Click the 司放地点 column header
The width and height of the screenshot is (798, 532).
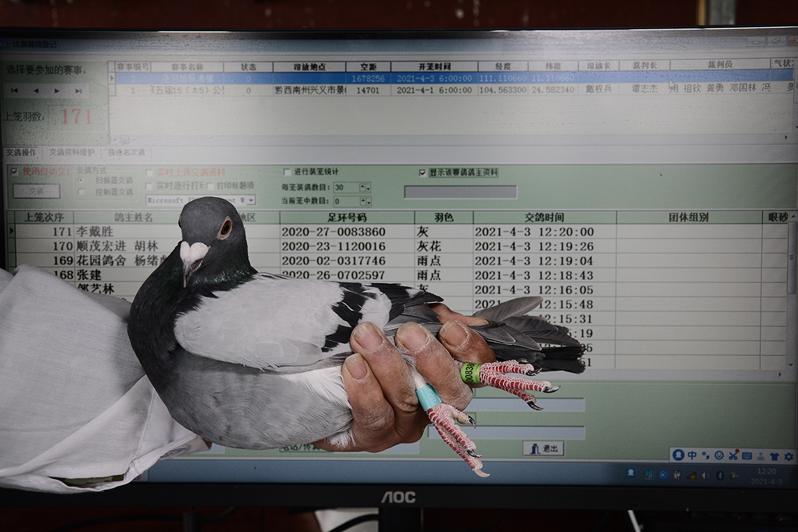tap(309, 66)
